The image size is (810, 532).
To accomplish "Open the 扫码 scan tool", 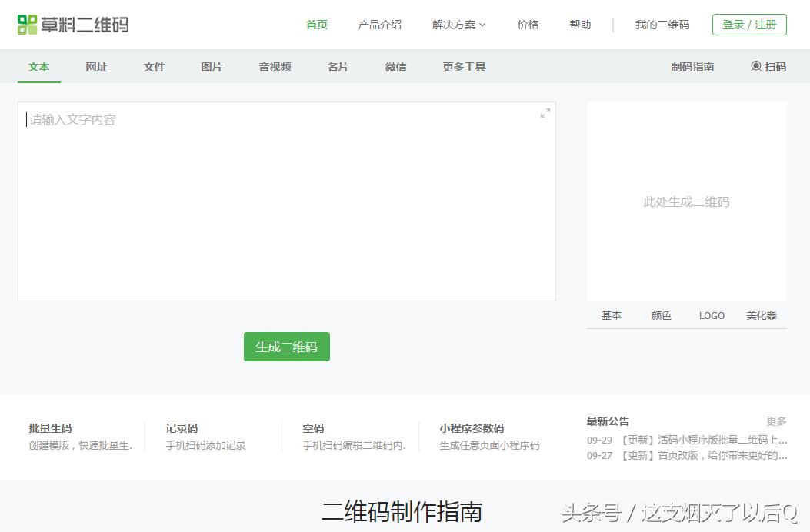I will coord(768,67).
